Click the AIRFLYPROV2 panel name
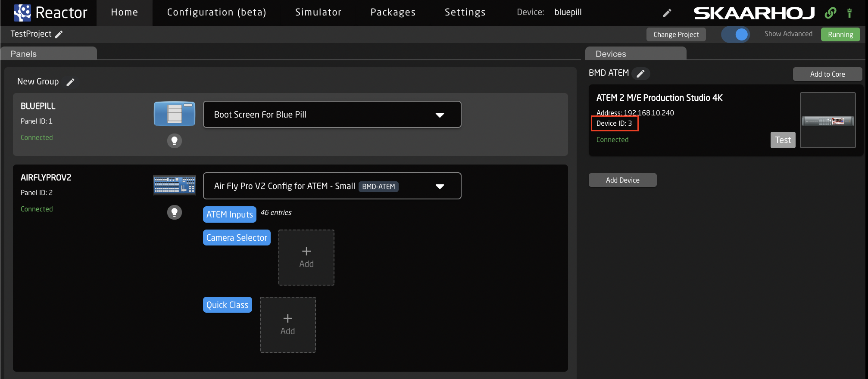 pyautogui.click(x=46, y=177)
